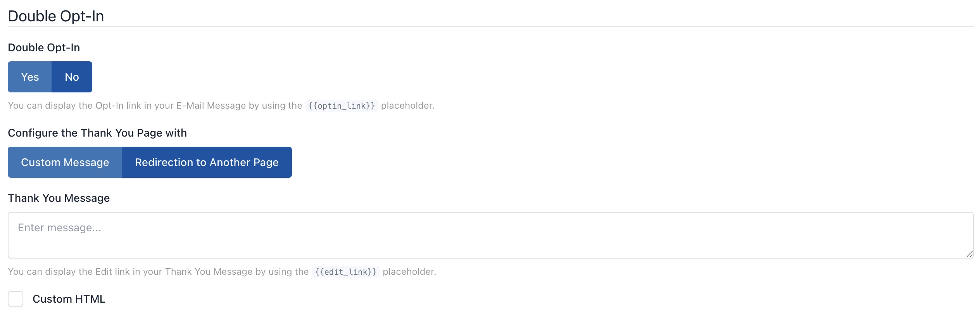The height and width of the screenshot is (312, 980).
Task: Grab the text area resize handle
Action: [969, 254]
